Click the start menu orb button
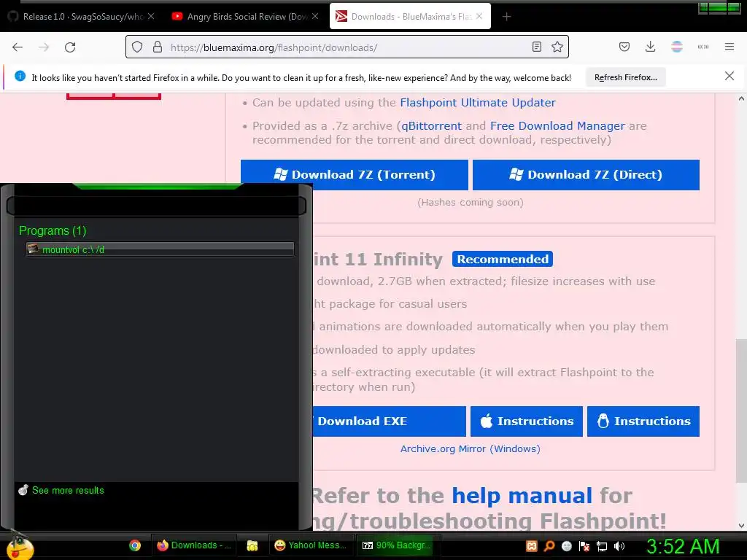The width and height of the screenshot is (747, 560). point(18,545)
